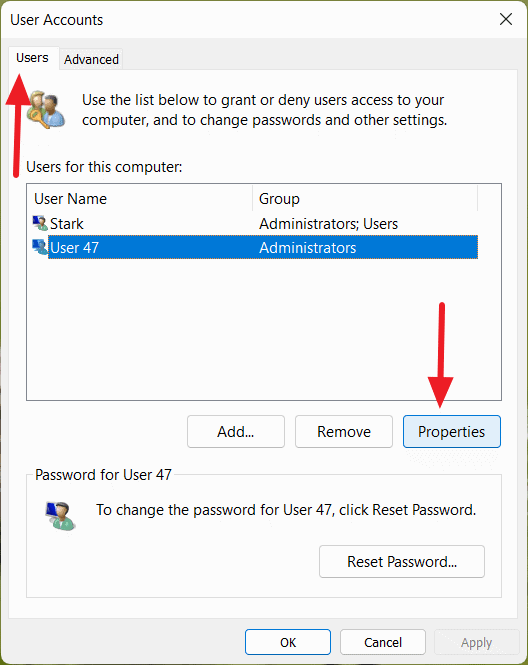This screenshot has height=665, width=528.
Task: Click the Stark user account icon
Action: click(x=40, y=223)
